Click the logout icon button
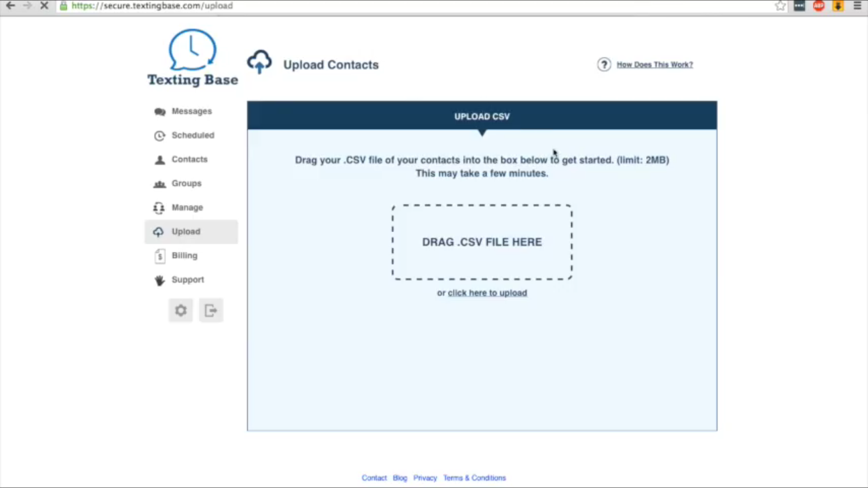This screenshot has width=868, height=488. [x=211, y=310]
